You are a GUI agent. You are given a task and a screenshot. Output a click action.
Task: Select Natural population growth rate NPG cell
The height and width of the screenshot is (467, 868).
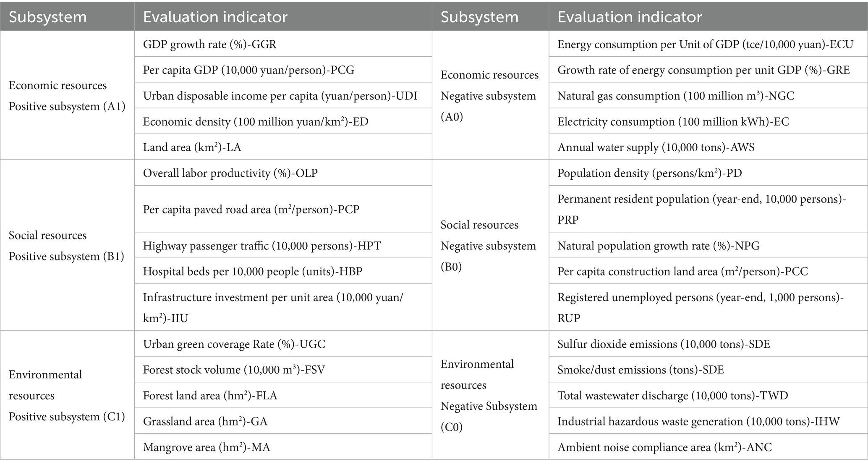coord(709,245)
